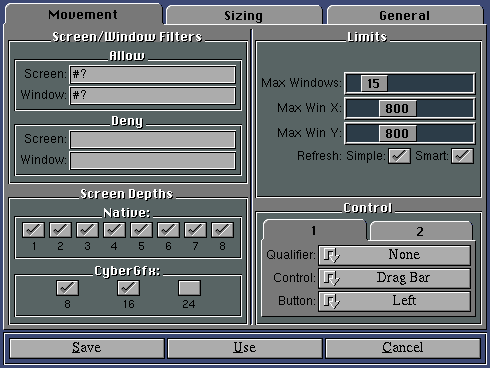
Task: Click the Max Win X slider knob
Action: click(x=397, y=108)
